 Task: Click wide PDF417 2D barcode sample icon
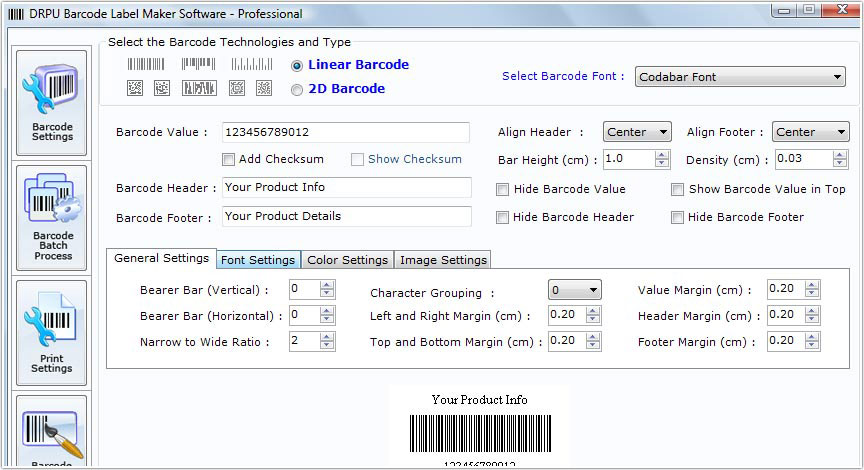pos(199,88)
